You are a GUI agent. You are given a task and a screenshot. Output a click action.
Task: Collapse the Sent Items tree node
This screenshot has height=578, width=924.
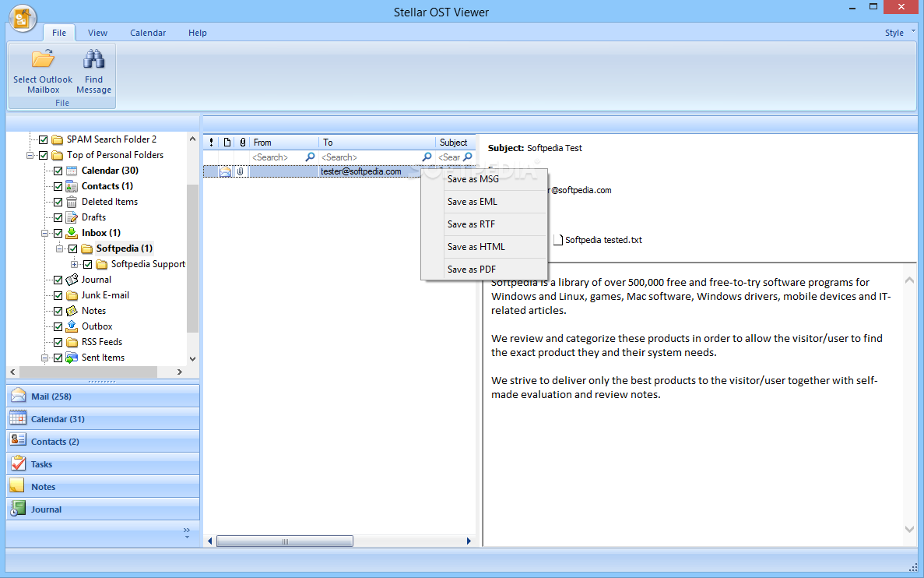coord(44,358)
